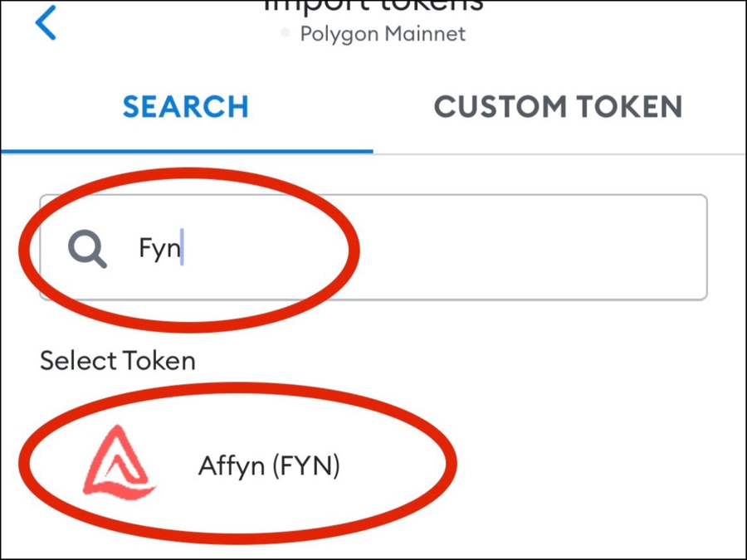Choose the Affyn (FYN) token name
The height and width of the screenshot is (560, 747).
pos(269,465)
